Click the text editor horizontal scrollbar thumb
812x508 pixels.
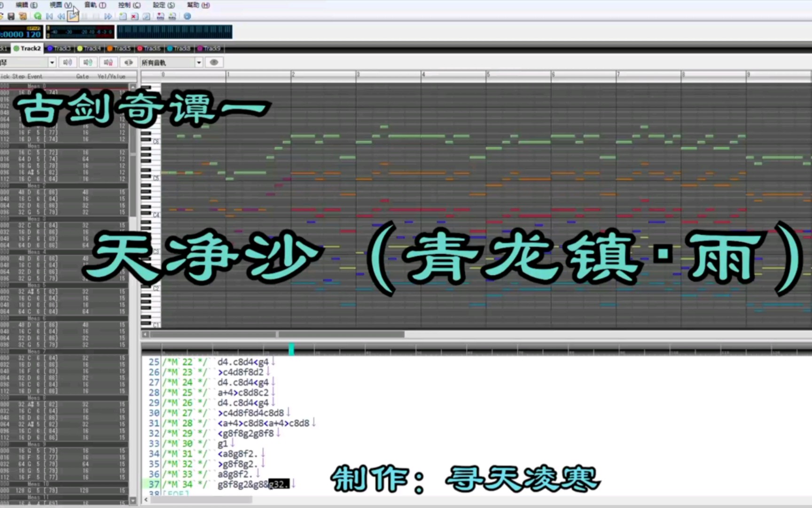201,500
